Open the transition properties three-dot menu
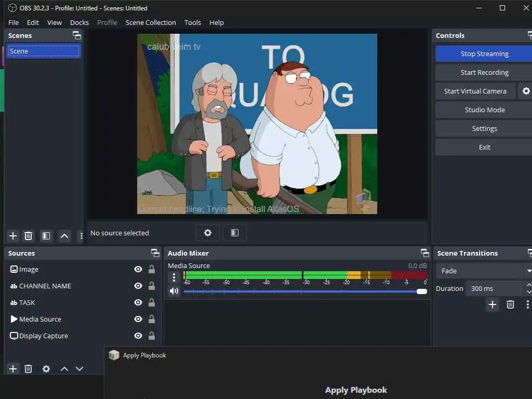 [528, 304]
